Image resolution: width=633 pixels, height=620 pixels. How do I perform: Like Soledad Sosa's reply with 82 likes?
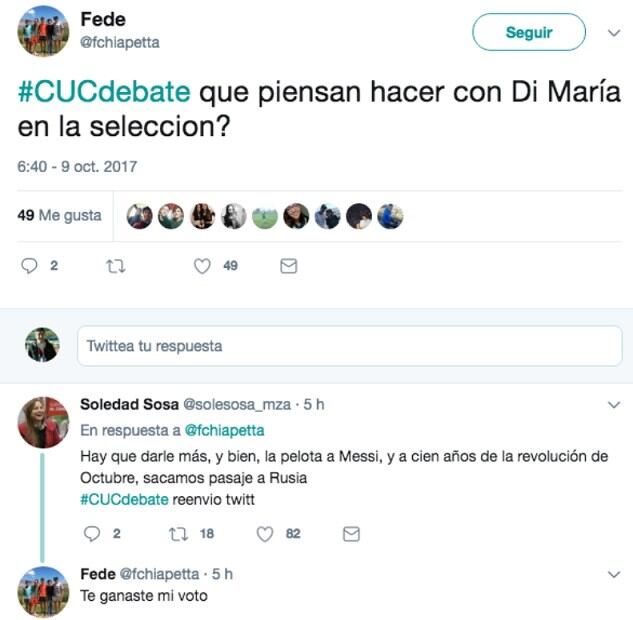click(x=265, y=534)
